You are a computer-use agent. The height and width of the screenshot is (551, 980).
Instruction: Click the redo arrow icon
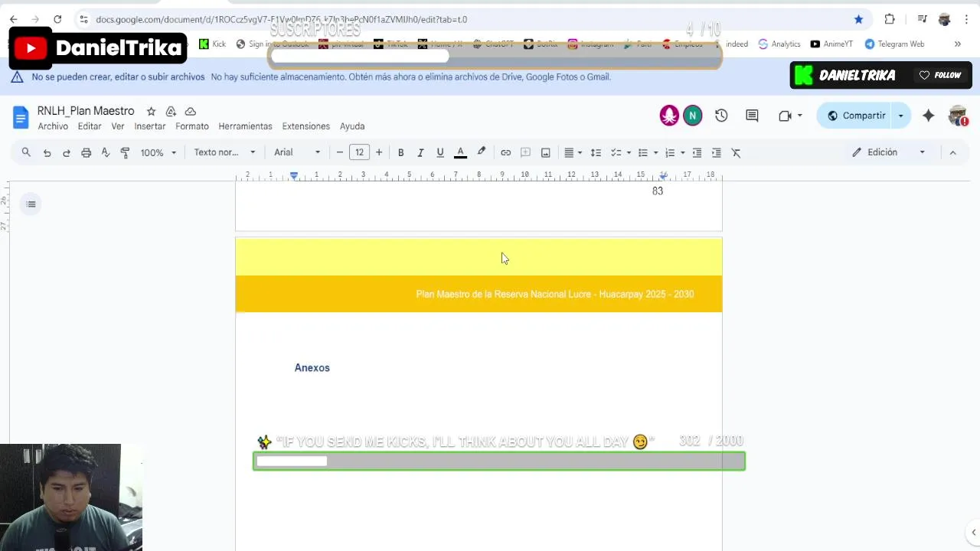[67, 152]
